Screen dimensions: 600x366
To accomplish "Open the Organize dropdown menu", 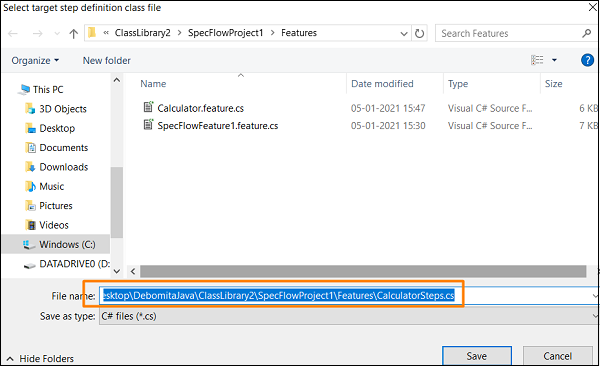I will pyautogui.click(x=35, y=60).
